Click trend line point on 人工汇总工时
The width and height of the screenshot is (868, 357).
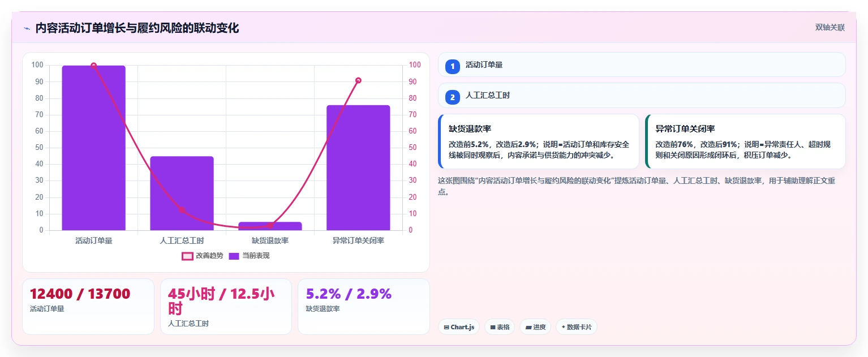[182, 210]
